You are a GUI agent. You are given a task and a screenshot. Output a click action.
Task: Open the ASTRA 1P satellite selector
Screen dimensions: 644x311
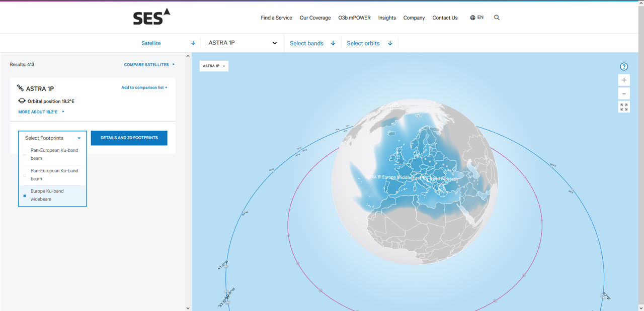coord(243,43)
